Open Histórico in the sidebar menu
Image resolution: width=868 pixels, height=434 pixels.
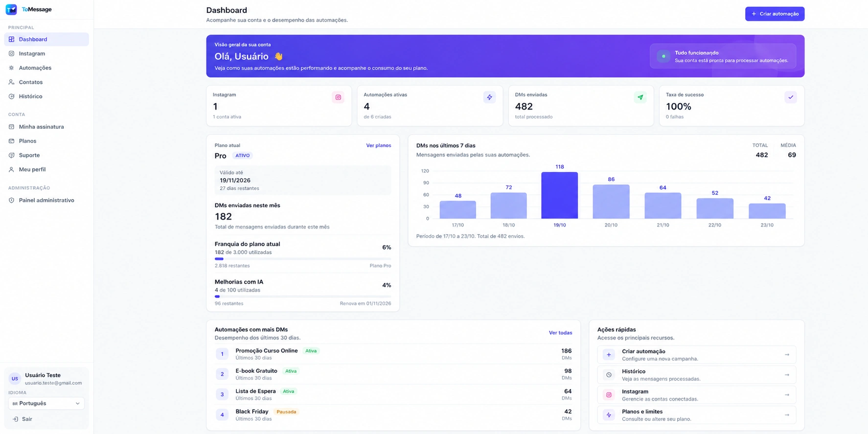tap(46, 96)
